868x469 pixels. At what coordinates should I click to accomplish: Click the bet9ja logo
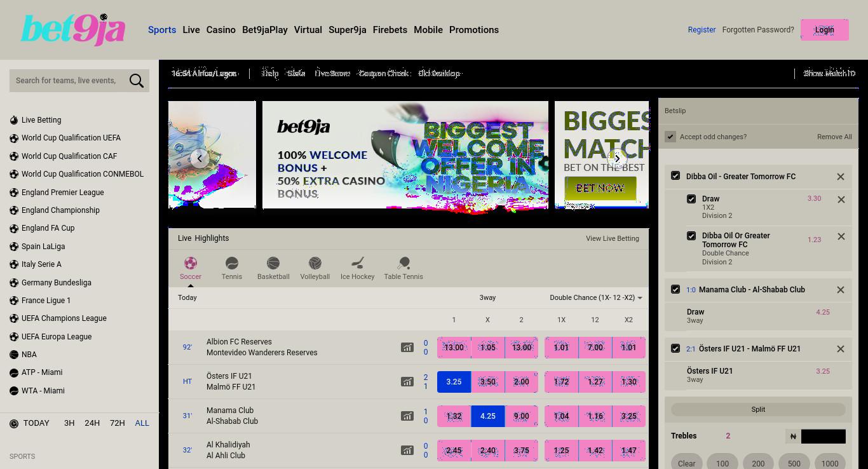[73, 30]
